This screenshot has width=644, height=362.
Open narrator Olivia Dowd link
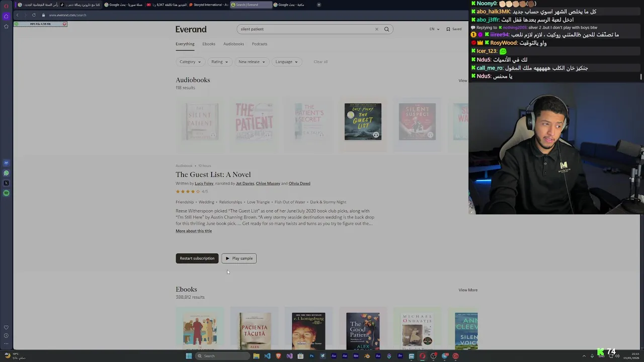click(x=299, y=184)
